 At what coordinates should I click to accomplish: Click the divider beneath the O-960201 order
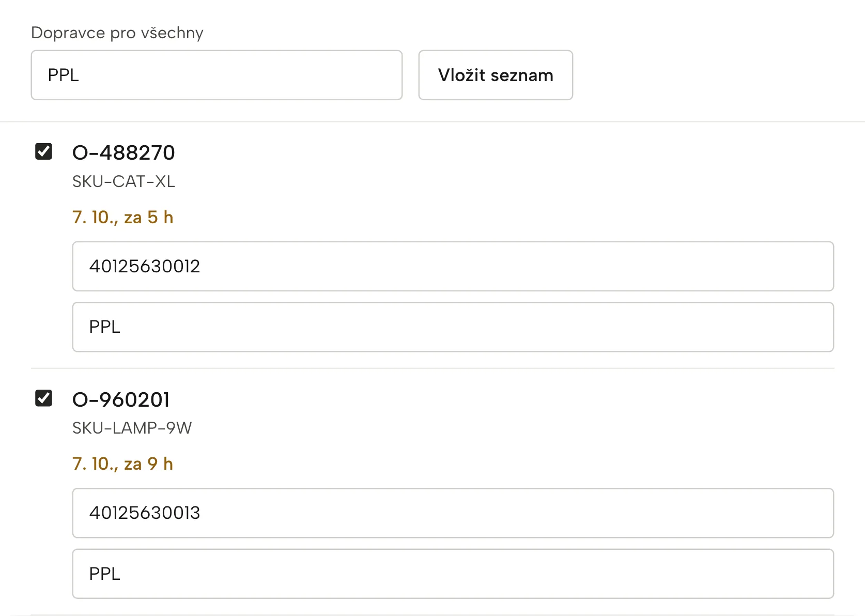432,615
